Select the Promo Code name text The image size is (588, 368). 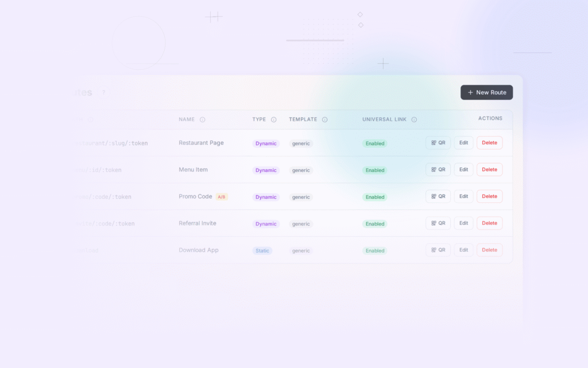tap(195, 197)
